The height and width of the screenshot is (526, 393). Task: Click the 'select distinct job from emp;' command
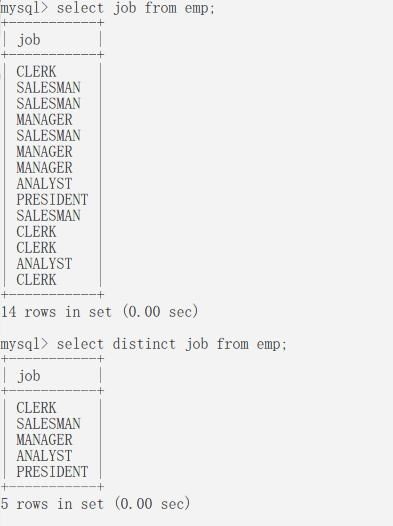pyautogui.click(x=171, y=344)
